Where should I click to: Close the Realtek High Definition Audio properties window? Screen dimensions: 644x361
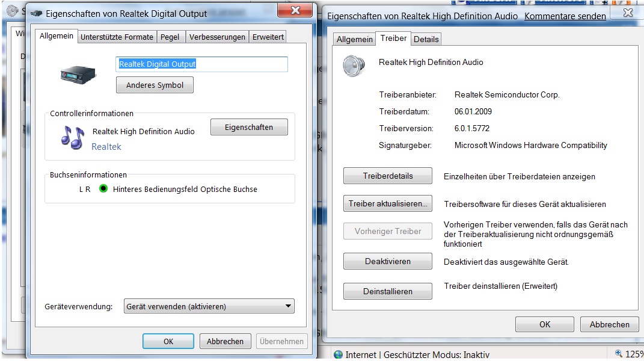pyautogui.click(x=628, y=13)
